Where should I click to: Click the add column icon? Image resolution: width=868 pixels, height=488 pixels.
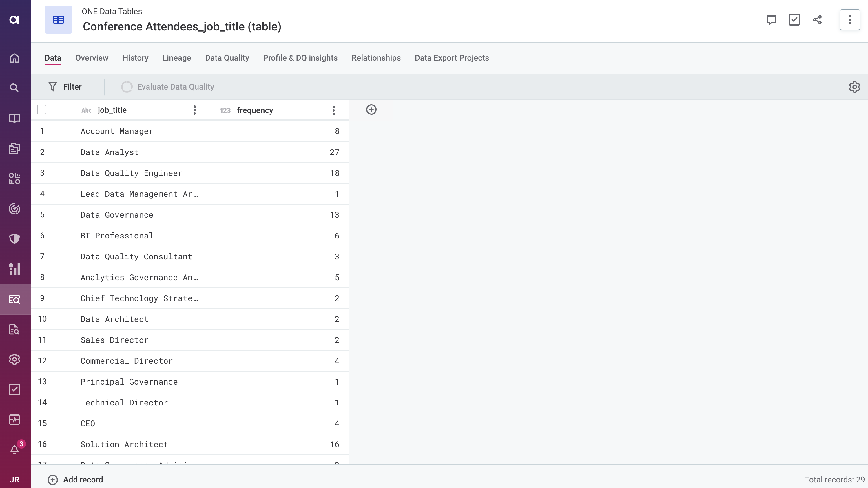[x=371, y=110]
